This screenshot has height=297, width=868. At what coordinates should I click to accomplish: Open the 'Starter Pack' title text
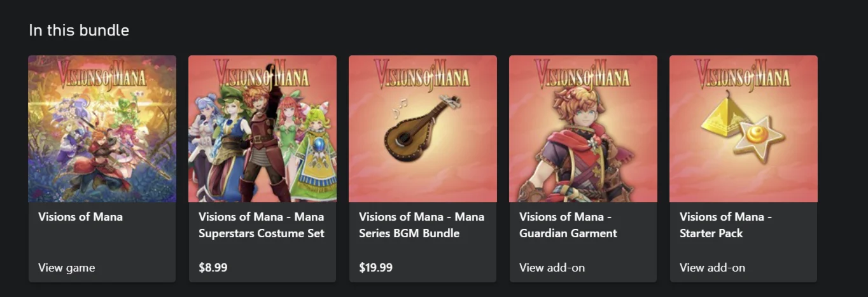[711, 233]
